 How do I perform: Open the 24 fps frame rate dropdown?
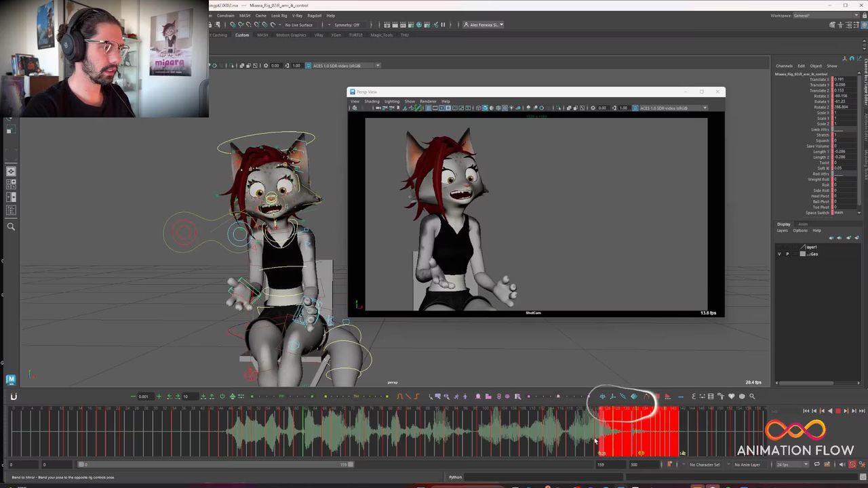pyautogui.click(x=792, y=464)
